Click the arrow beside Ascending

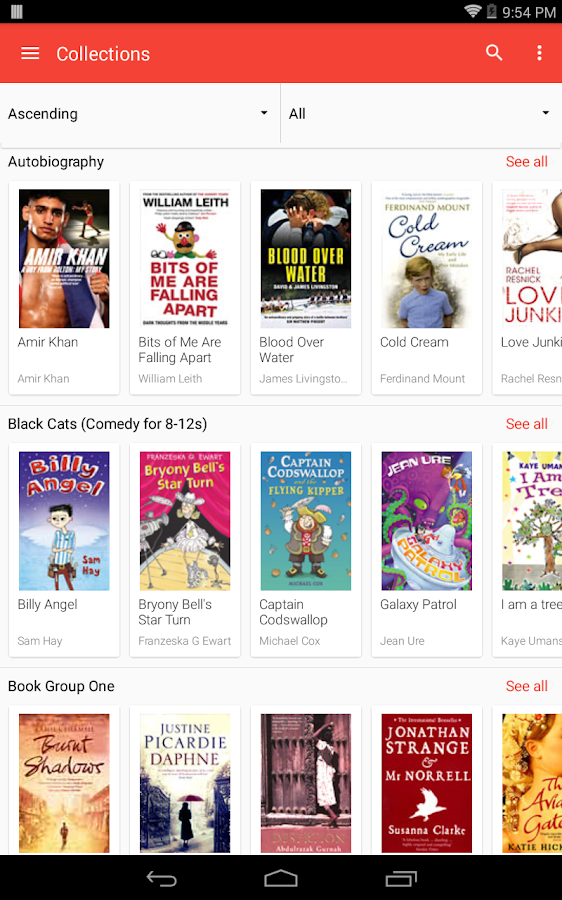[264, 113]
